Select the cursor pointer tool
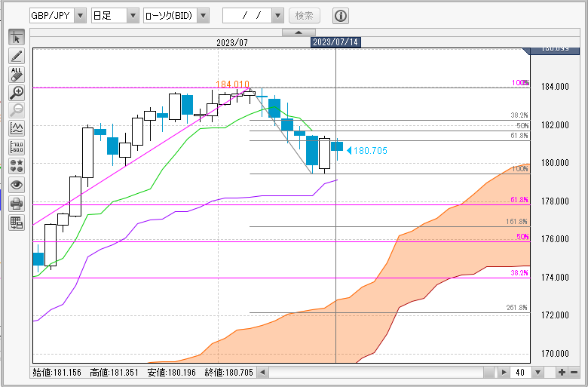This screenshot has width=588, height=387. (17, 37)
